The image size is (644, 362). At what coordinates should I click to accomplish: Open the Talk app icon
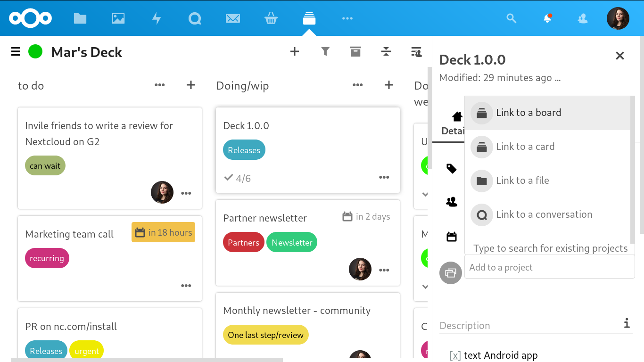(x=195, y=18)
